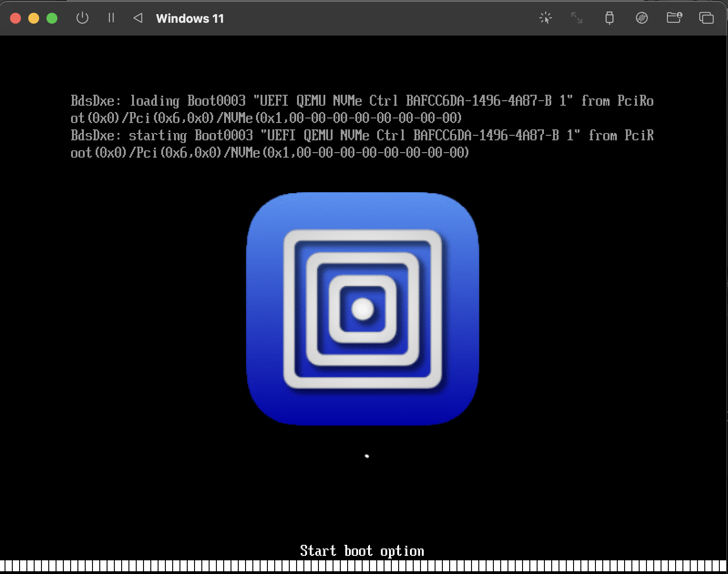
Task: Restart the VM using the left-triangle icon
Action: click(x=138, y=18)
